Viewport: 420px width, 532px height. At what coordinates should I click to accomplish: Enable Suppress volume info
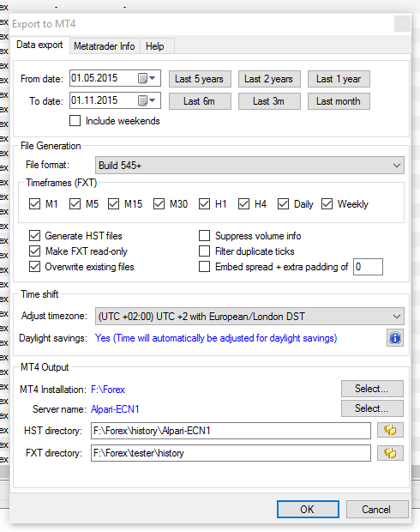204,235
